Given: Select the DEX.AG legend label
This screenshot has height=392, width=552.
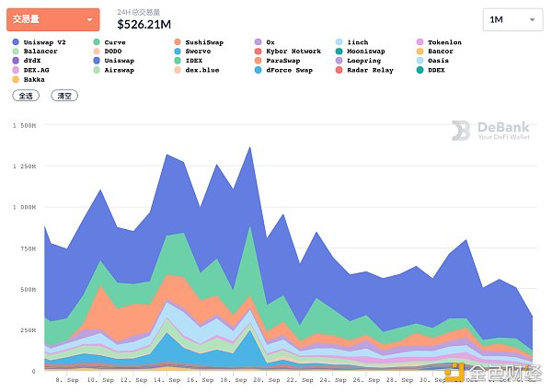Looking at the screenshot, I should [x=36, y=70].
